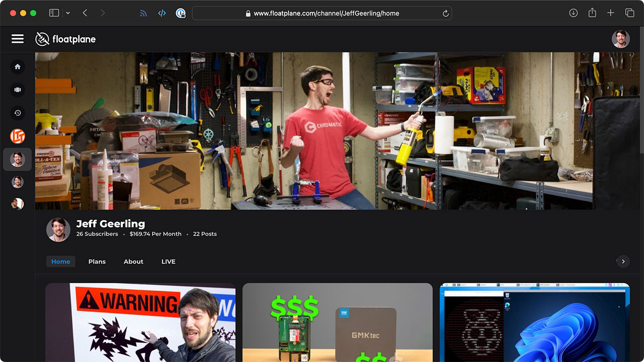The width and height of the screenshot is (644, 362).
Task: Click the code brackets extension icon
Action: [x=162, y=13]
